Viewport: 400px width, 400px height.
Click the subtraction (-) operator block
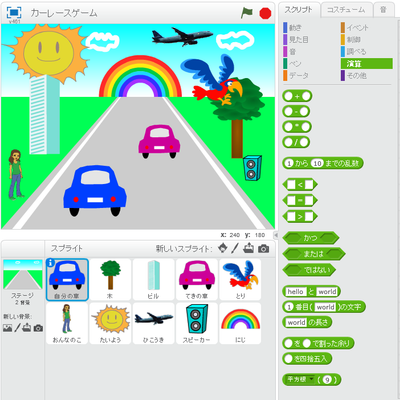[x=296, y=112]
